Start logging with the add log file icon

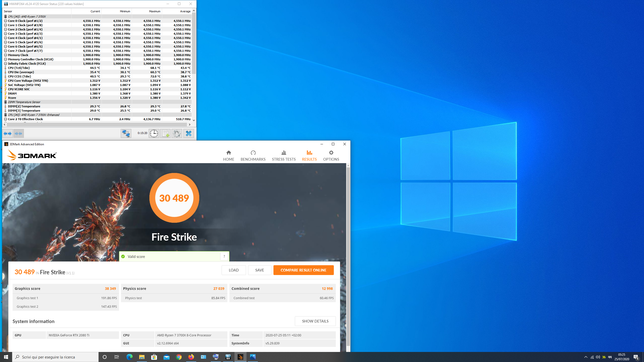coord(165,133)
